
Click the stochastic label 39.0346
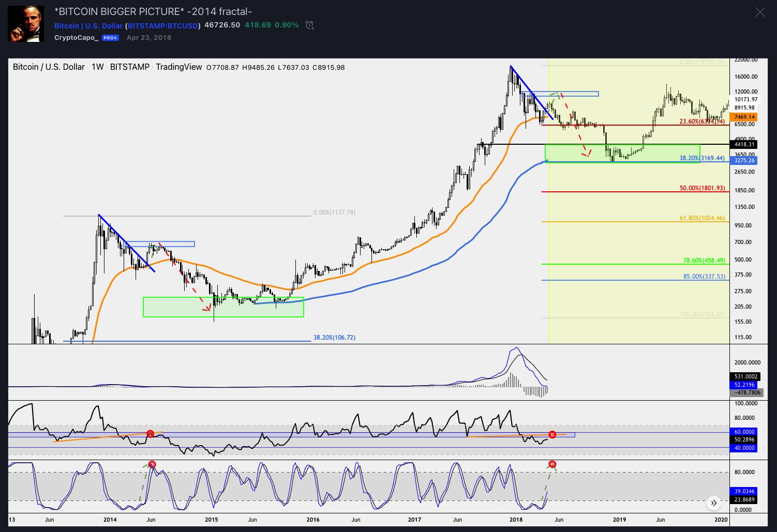click(x=744, y=491)
